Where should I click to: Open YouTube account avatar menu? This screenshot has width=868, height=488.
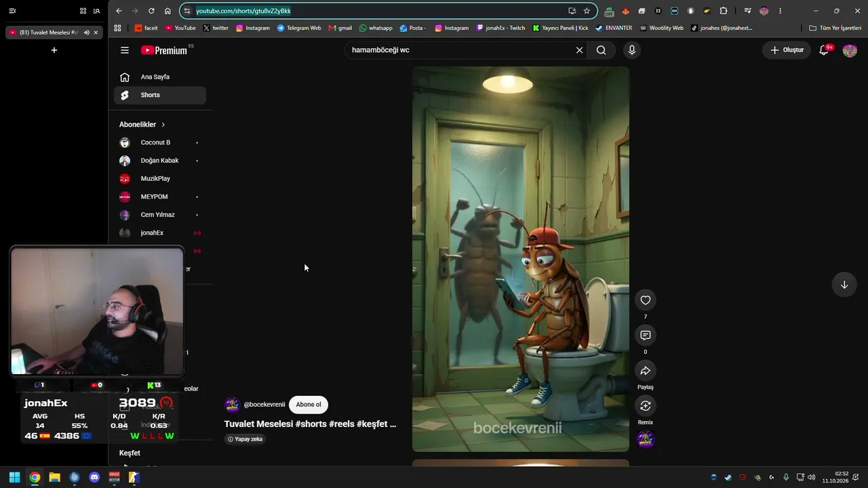coord(850,50)
